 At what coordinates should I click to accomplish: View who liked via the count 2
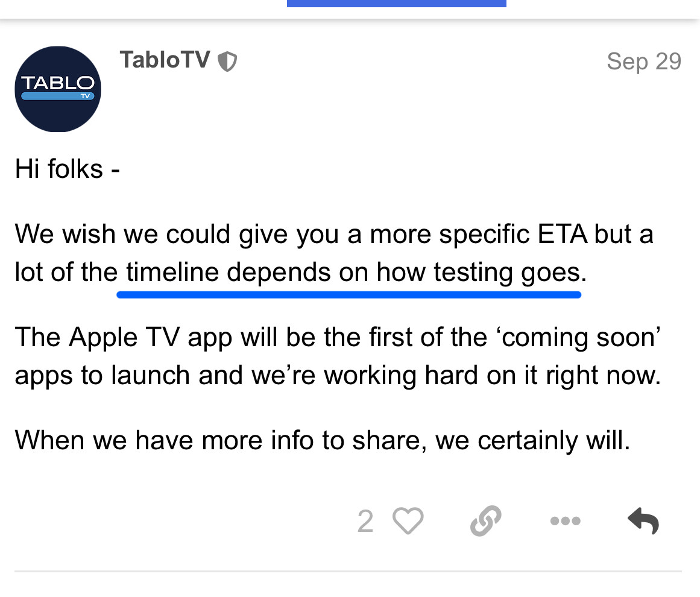click(x=365, y=521)
